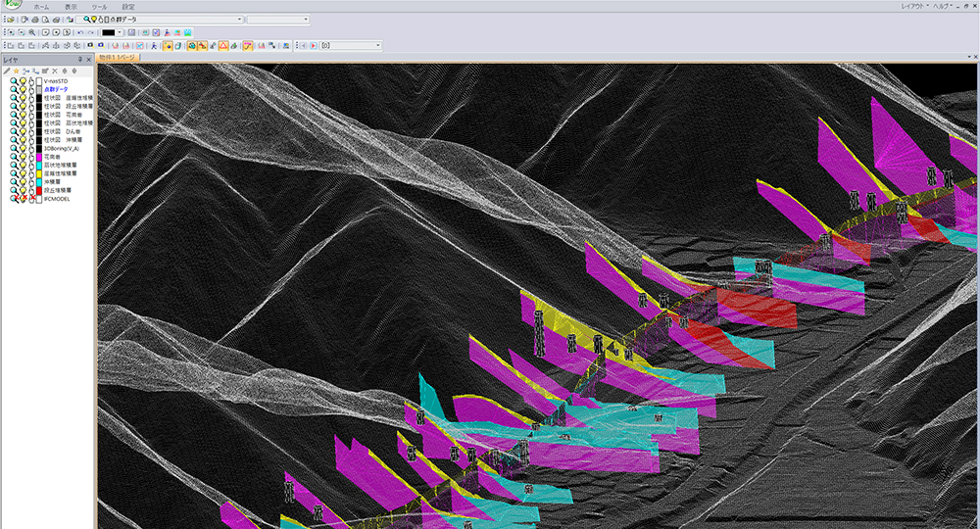
Task: Click the pencil icon in layer panel toolbar
Action: [7, 72]
